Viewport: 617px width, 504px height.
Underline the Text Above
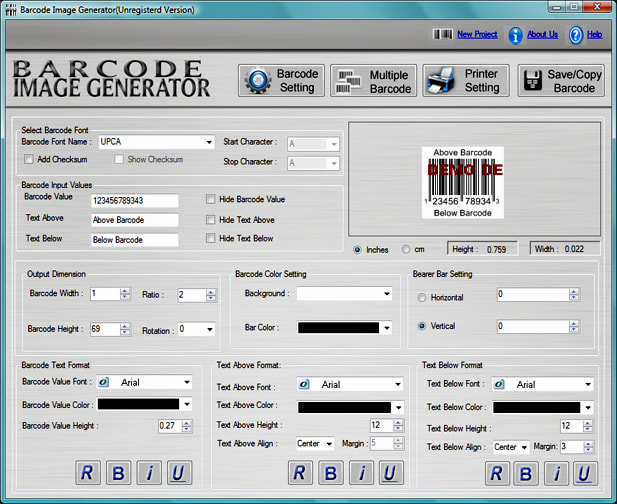(391, 473)
